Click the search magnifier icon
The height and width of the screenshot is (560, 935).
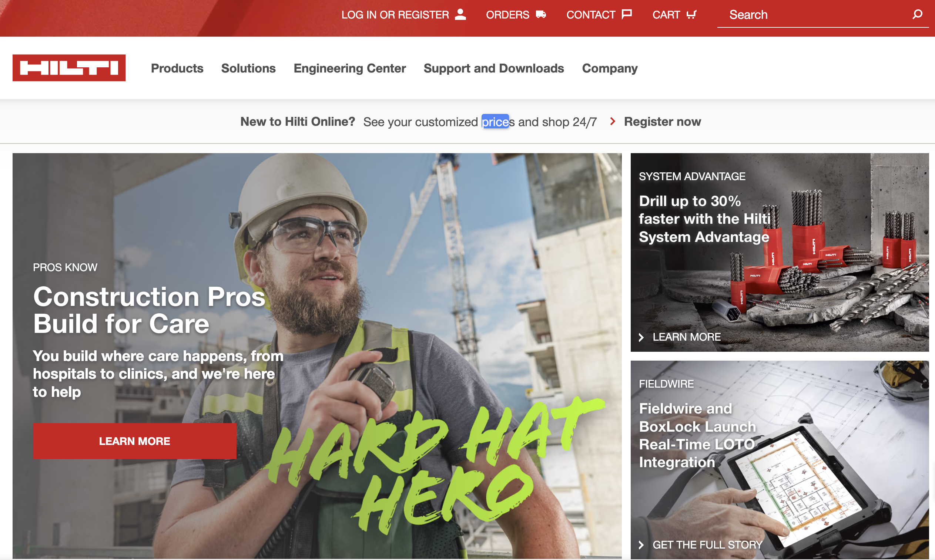(x=917, y=14)
